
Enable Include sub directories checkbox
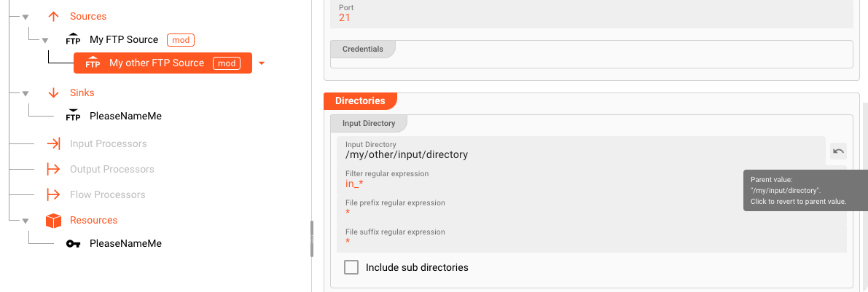click(351, 267)
